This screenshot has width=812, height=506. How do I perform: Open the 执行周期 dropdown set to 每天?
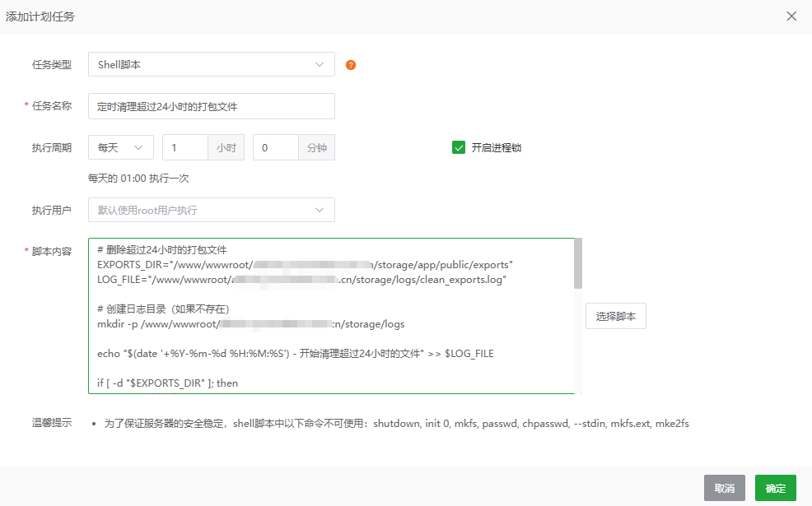(120, 146)
